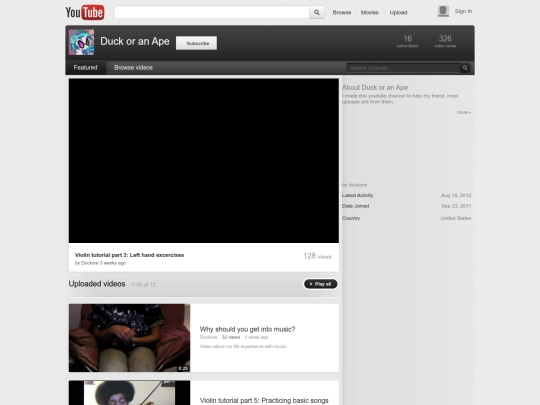Click the 'by duckore' author link
The width and height of the screenshot is (540, 405).
(x=354, y=185)
